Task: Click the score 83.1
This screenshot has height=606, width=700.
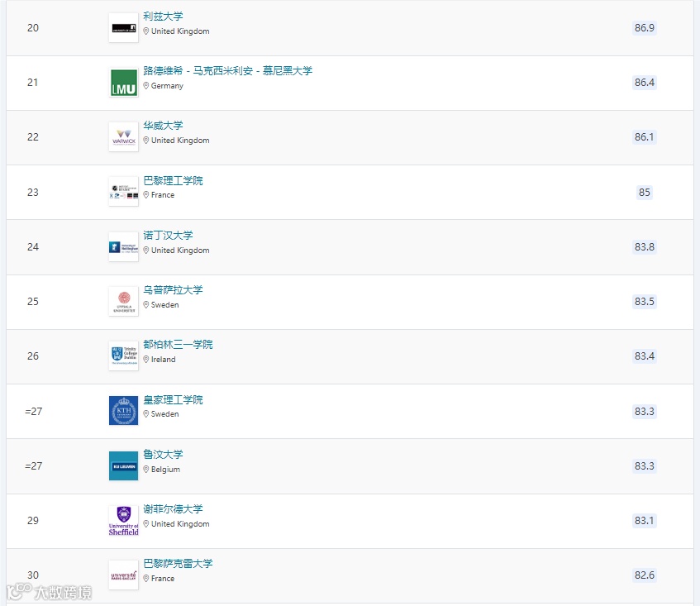Action: (644, 521)
